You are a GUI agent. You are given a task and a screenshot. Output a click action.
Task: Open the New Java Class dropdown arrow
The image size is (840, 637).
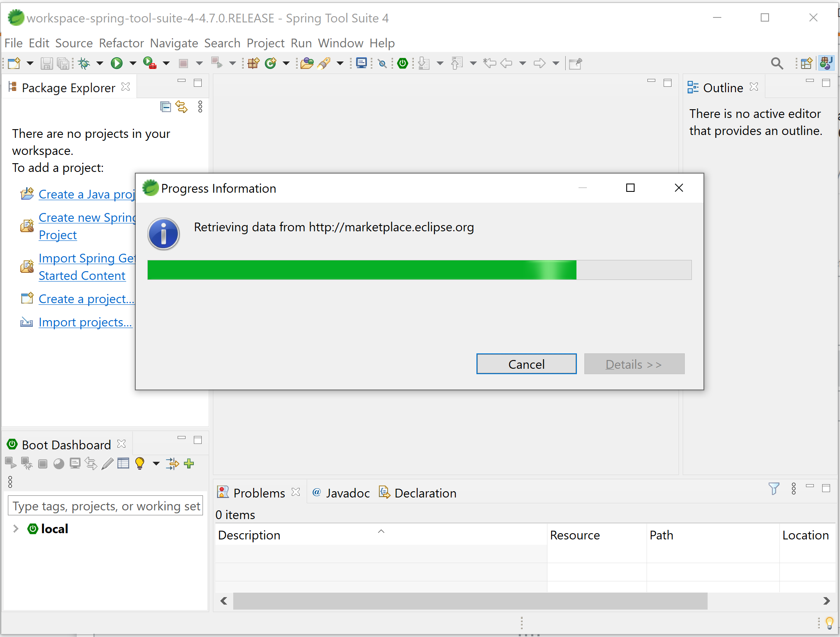coord(286,63)
